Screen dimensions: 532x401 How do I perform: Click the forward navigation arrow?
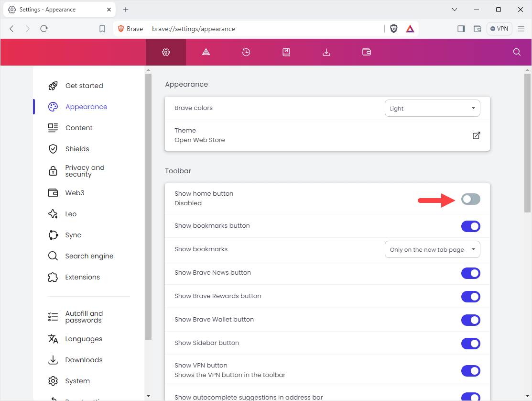click(27, 29)
